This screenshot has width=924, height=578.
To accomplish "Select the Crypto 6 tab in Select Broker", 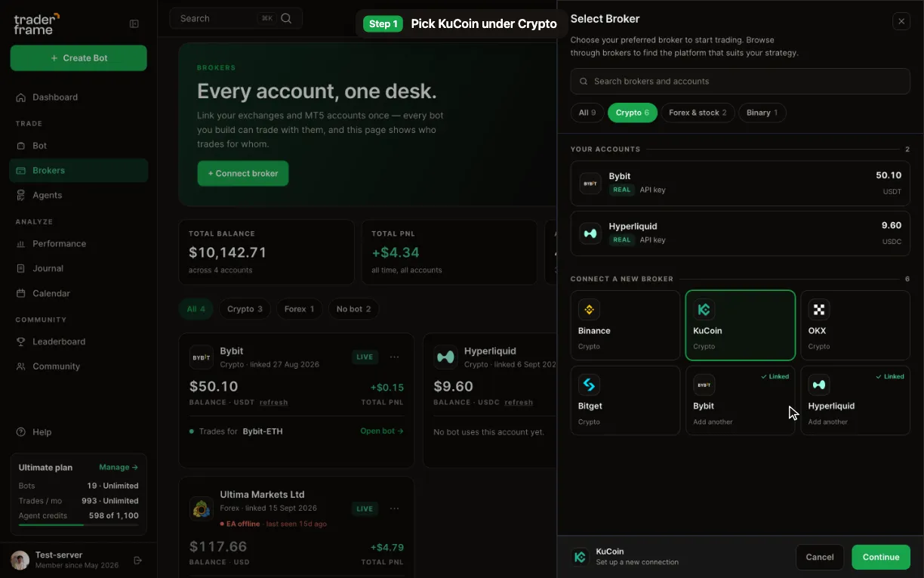I will (633, 113).
